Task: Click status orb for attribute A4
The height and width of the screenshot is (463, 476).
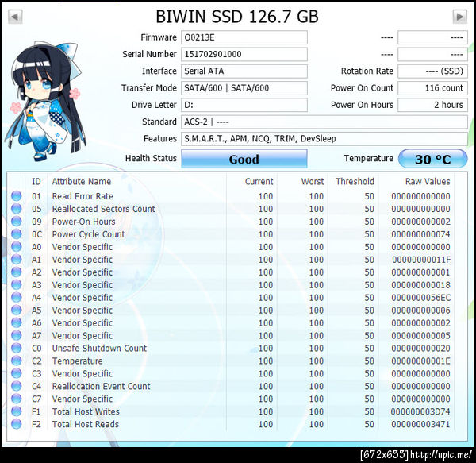Action: coord(17,298)
